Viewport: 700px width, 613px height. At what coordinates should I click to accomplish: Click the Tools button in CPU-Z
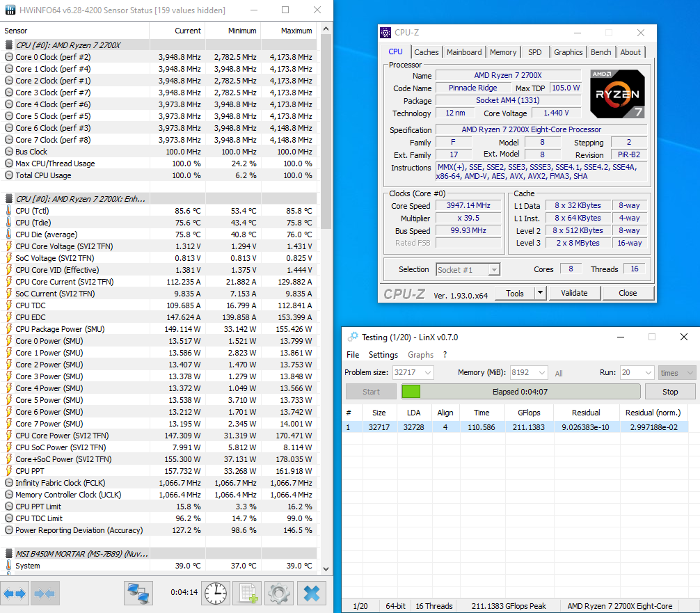515,293
